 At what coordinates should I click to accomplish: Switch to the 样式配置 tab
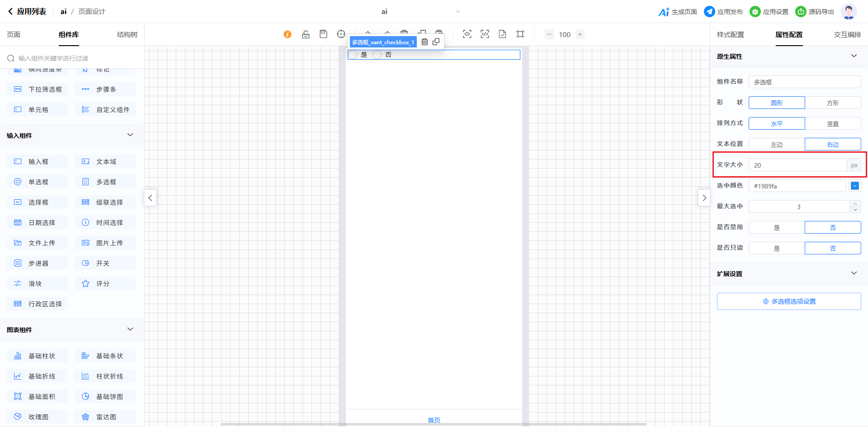pyautogui.click(x=730, y=35)
